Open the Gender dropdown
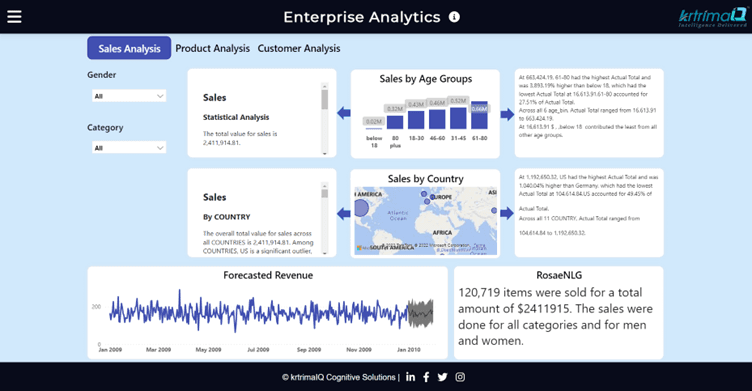 click(129, 96)
